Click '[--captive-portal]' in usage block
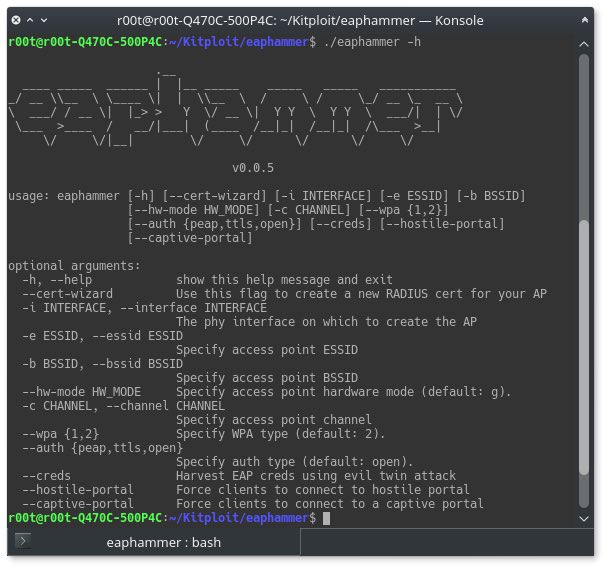 190,238
